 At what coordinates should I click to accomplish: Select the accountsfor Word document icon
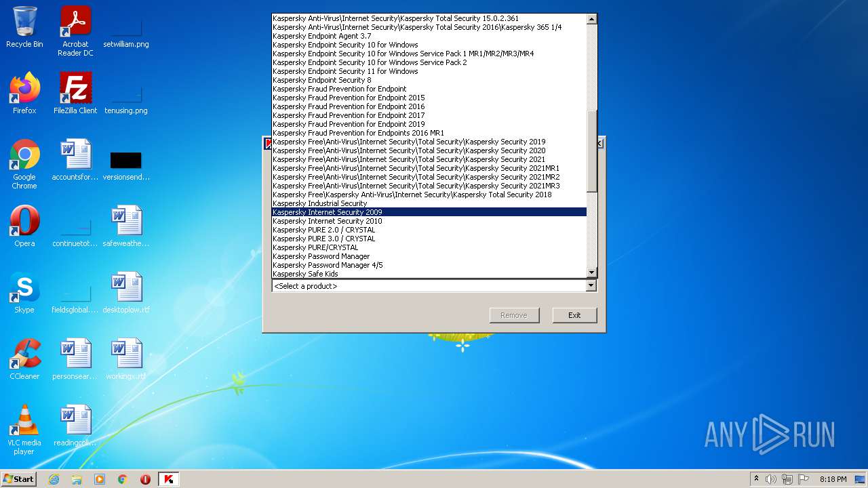point(75,160)
